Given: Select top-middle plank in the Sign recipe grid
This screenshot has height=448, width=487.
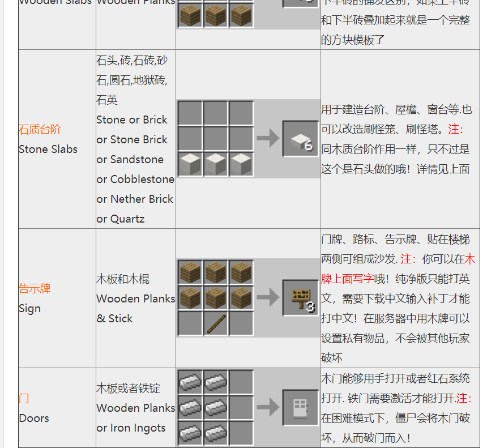Looking at the screenshot, I should point(216,272).
